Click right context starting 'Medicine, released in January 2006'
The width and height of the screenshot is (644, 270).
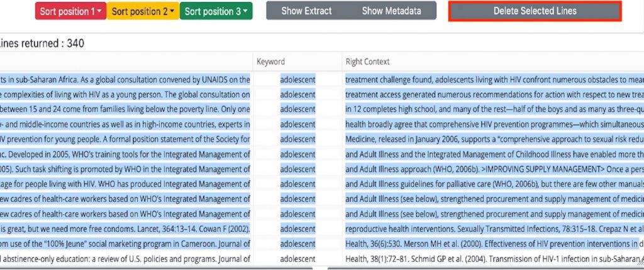pos(494,139)
